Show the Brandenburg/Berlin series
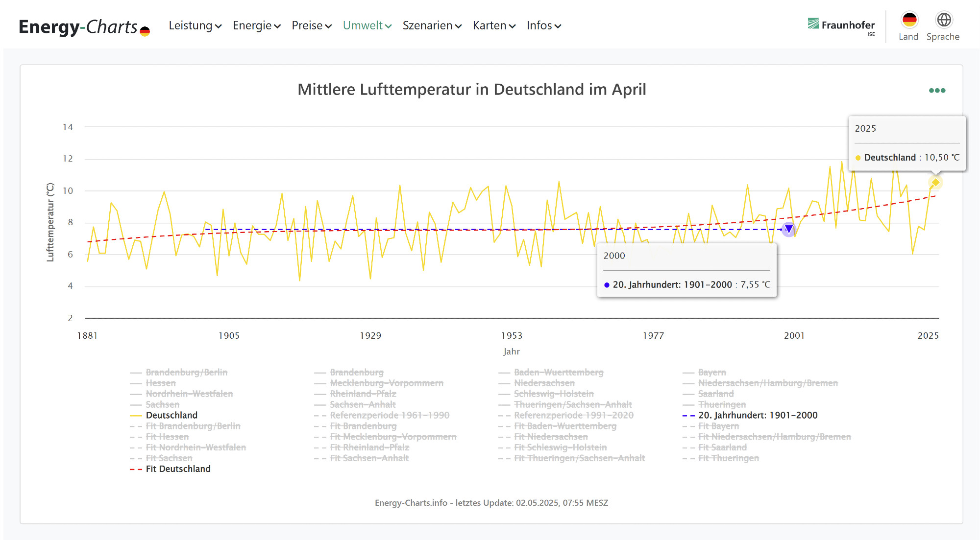This screenshot has height=540, width=980. pyautogui.click(x=178, y=372)
